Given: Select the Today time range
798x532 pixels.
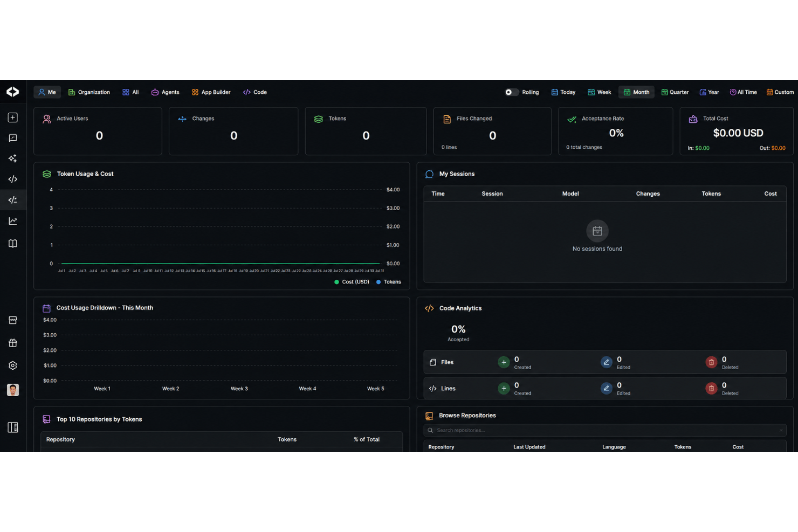Looking at the screenshot, I should point(563,92).
